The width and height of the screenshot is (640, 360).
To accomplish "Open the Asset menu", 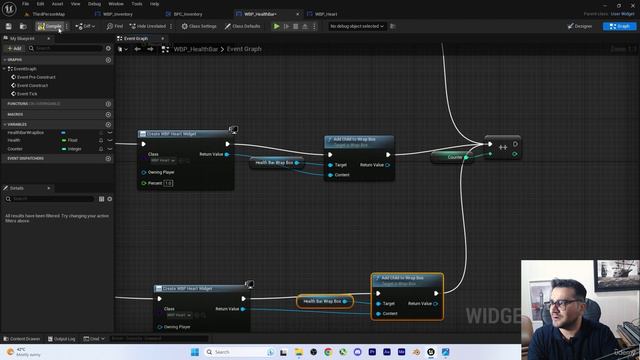I will click(x=58, y=4).
